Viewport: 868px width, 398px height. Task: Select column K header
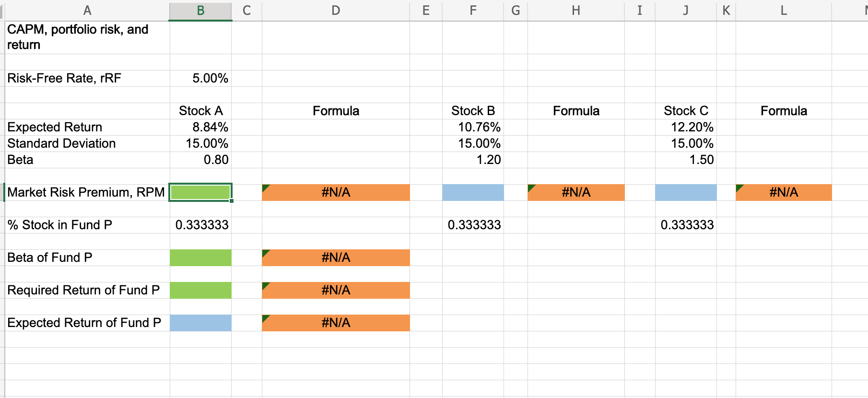click(x=726, y=10)
